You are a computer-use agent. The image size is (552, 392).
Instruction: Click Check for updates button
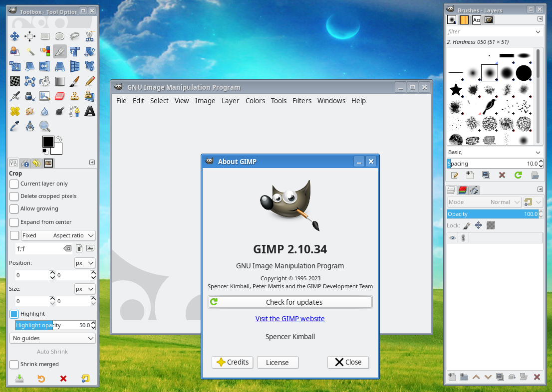(290, 302)
